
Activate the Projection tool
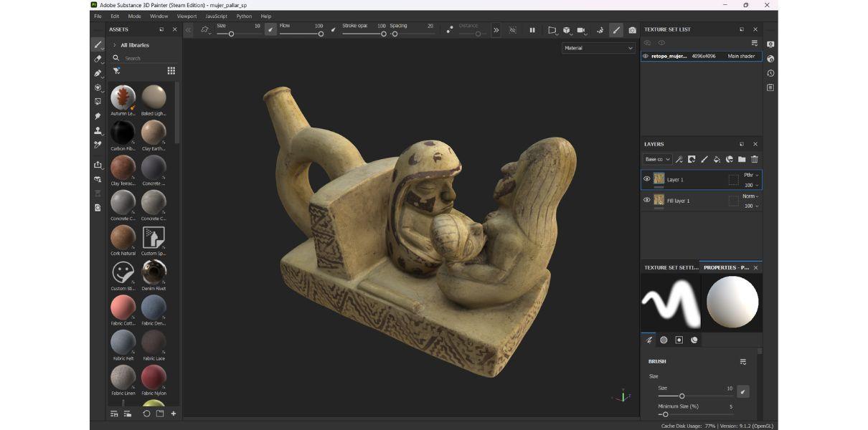pyautogui.click(x=98, y=72)
